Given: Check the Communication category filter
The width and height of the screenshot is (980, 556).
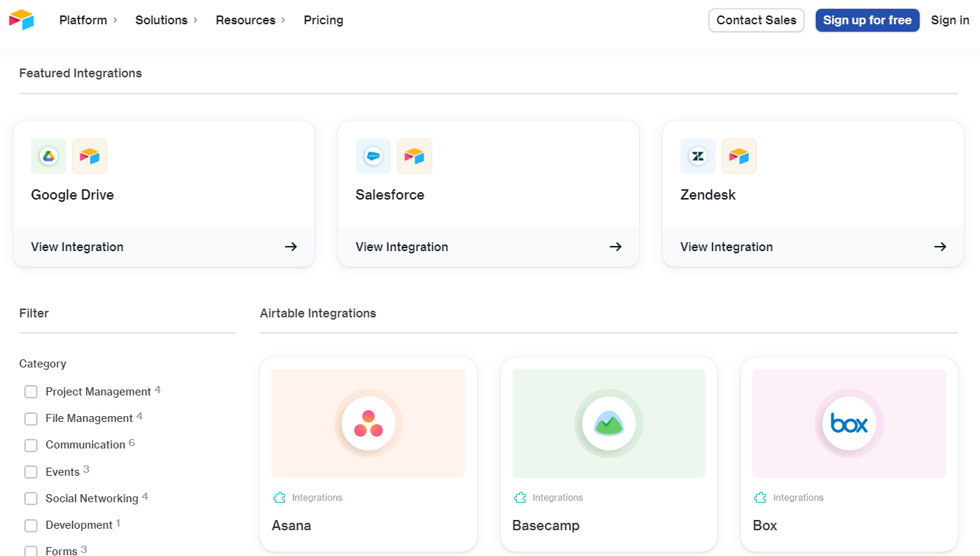Looking at the screenshot, I should 31,446.
